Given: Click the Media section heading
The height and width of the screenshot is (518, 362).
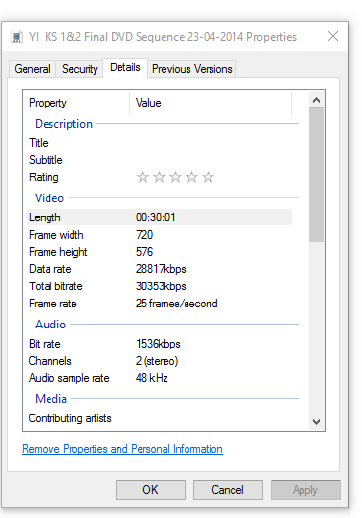Looking at the screenshot, I should tap(51, 399).
